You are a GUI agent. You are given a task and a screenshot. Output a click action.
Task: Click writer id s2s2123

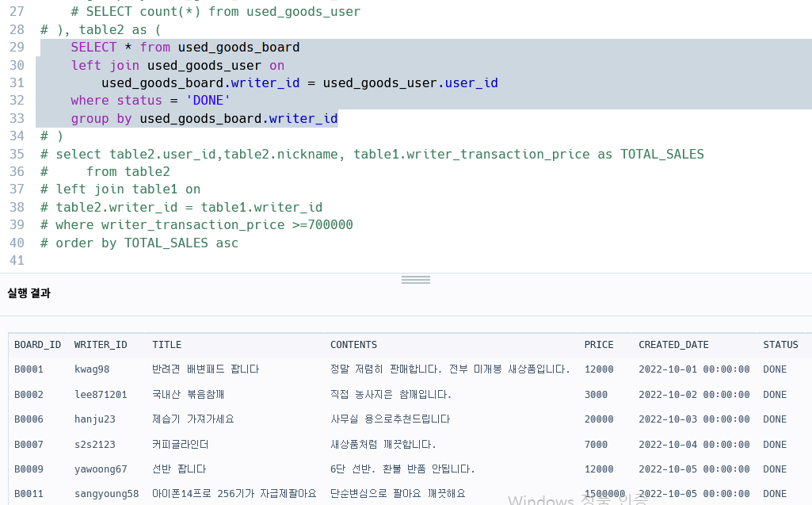[95, 444]
